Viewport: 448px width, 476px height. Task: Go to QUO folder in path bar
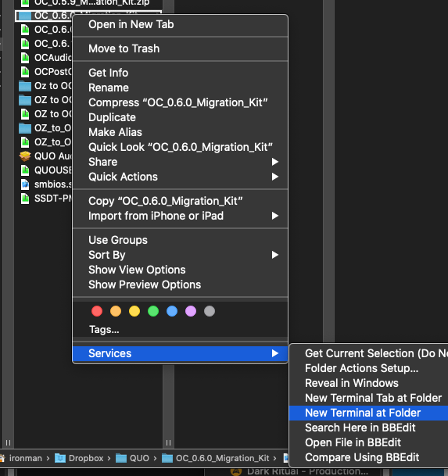132,458
